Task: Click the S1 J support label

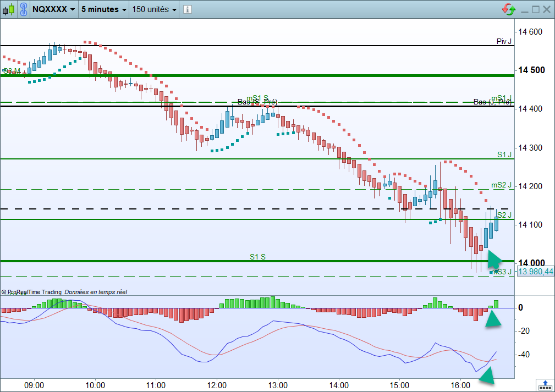Action: (x=504, y=154)
